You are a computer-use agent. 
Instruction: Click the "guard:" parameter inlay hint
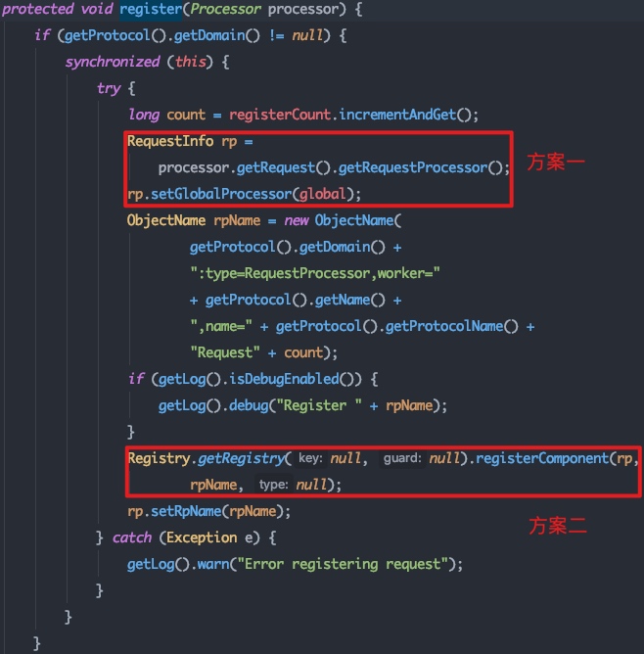pos(402,458)
